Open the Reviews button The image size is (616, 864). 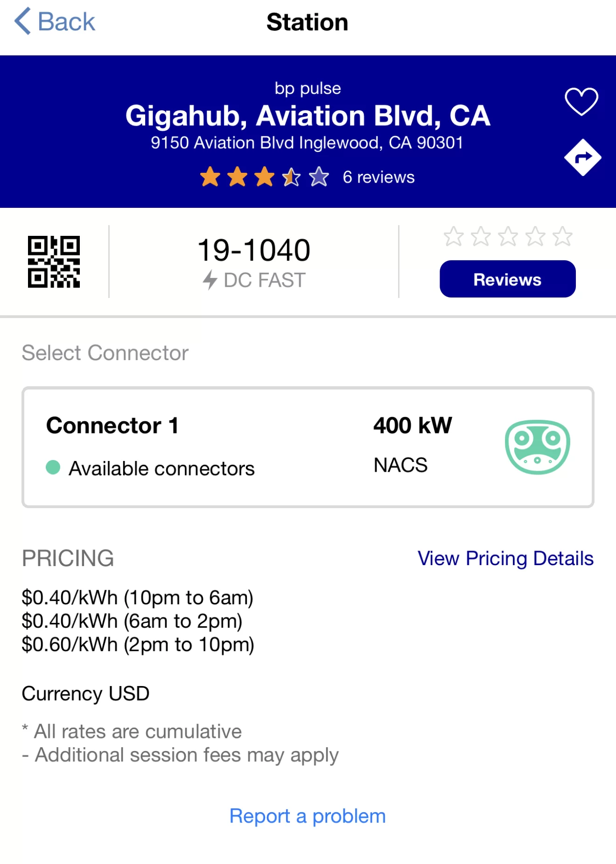click(x=507, y=279)
